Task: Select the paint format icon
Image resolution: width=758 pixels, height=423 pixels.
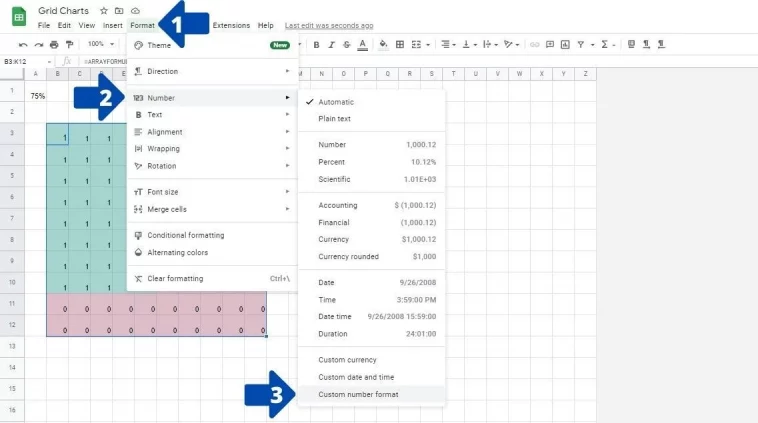Action: [x=70, y=44]
